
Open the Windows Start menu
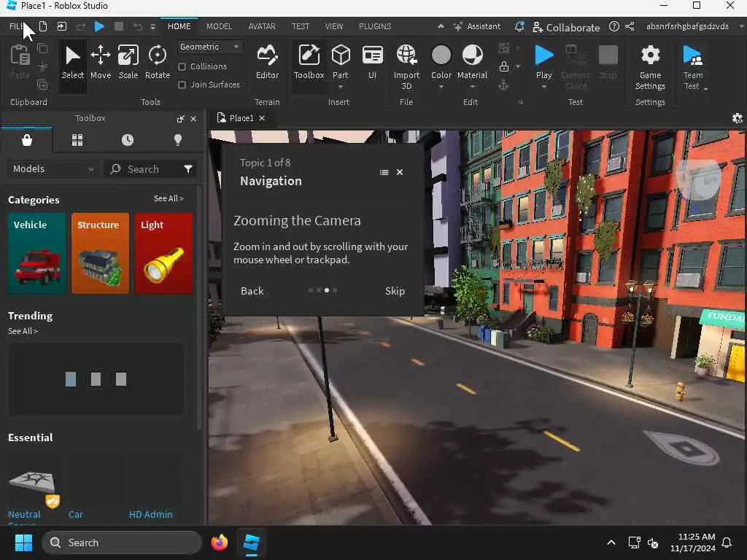click(x=23, y=542)
